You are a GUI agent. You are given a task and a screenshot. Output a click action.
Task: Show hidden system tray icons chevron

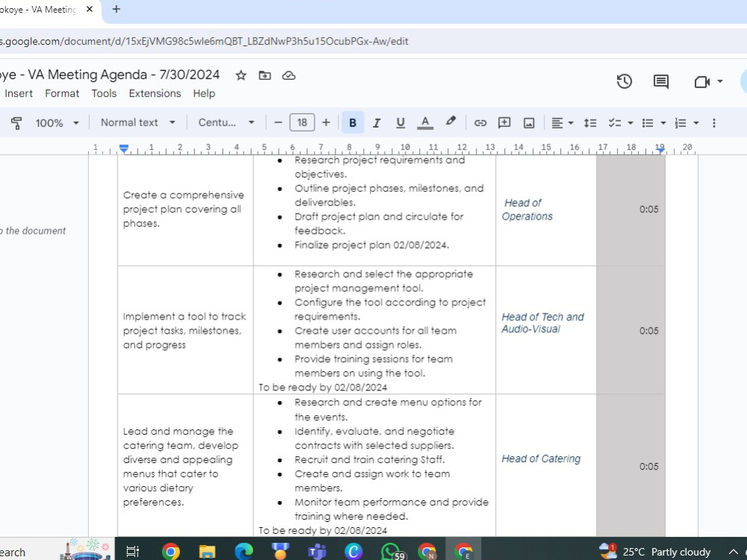click(734, 552)
